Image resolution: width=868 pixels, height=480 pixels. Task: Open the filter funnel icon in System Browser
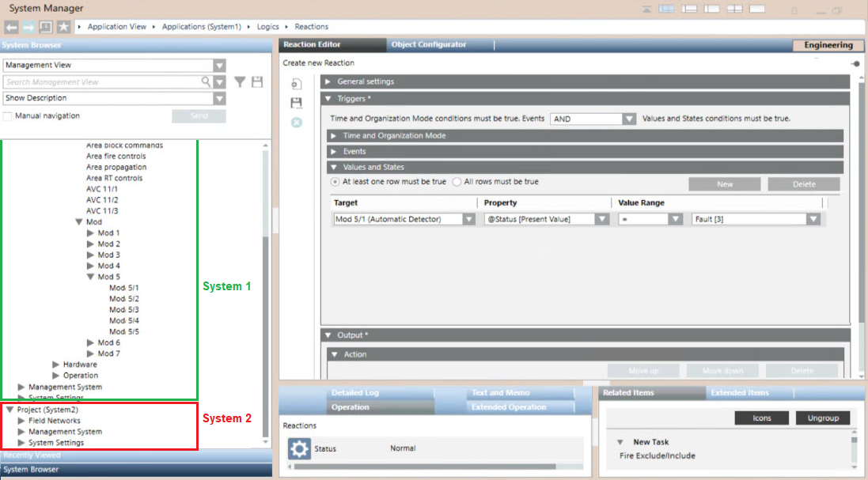(240, 81)
